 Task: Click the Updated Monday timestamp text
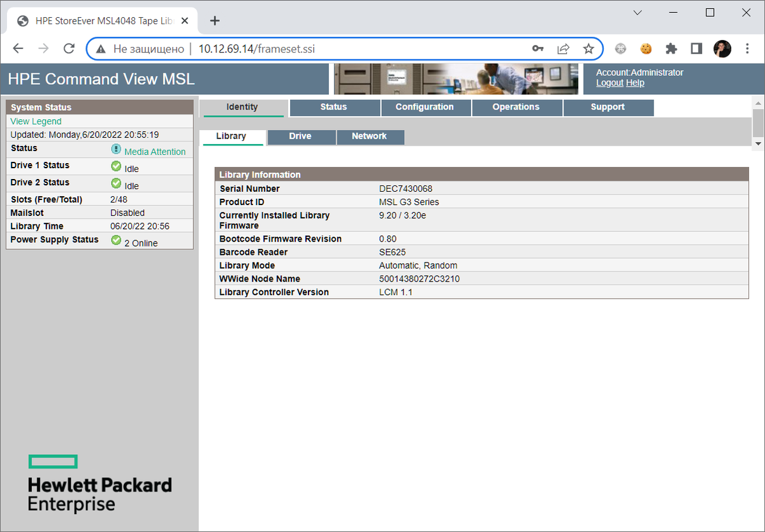point(85,134)
